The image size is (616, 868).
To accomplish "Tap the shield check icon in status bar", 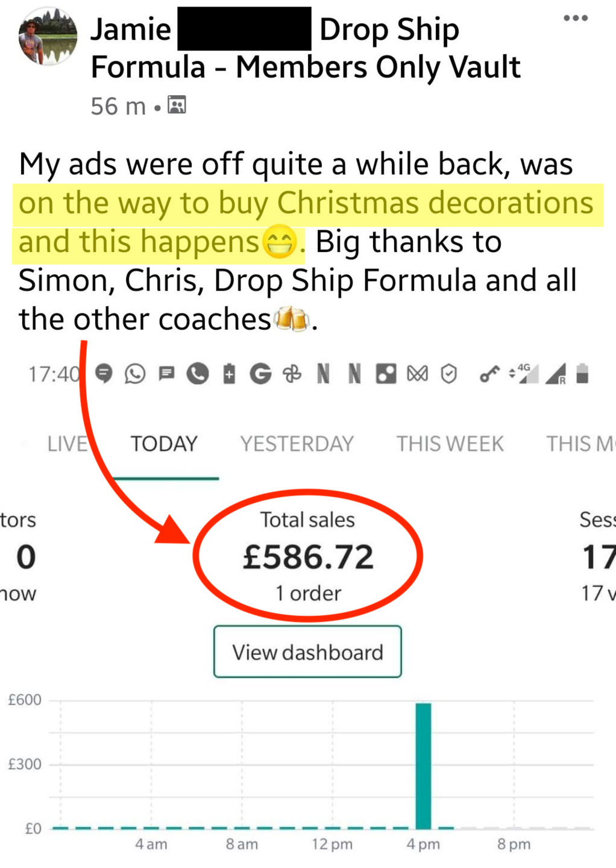I will [x=448, y=374].
